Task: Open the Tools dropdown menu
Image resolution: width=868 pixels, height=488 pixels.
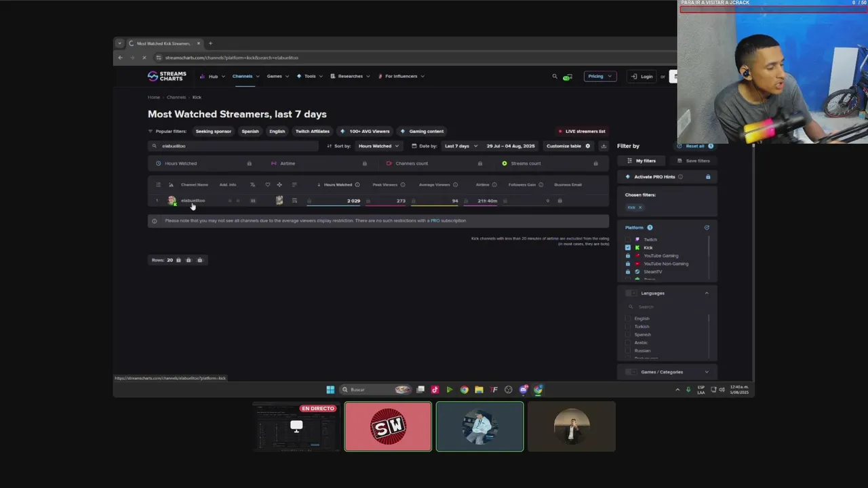Action: [x=310, y=77]
